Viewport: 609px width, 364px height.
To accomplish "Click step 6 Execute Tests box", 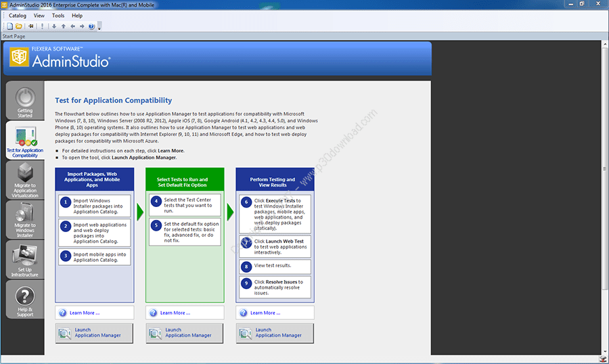I will [275, 214].
